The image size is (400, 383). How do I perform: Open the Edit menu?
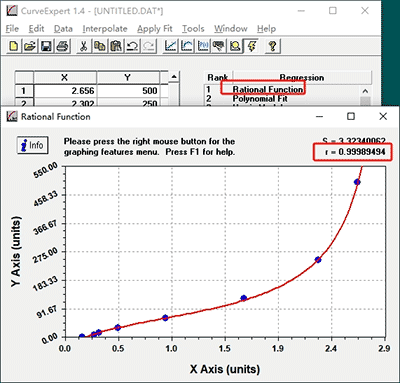(x=36, y=29)
